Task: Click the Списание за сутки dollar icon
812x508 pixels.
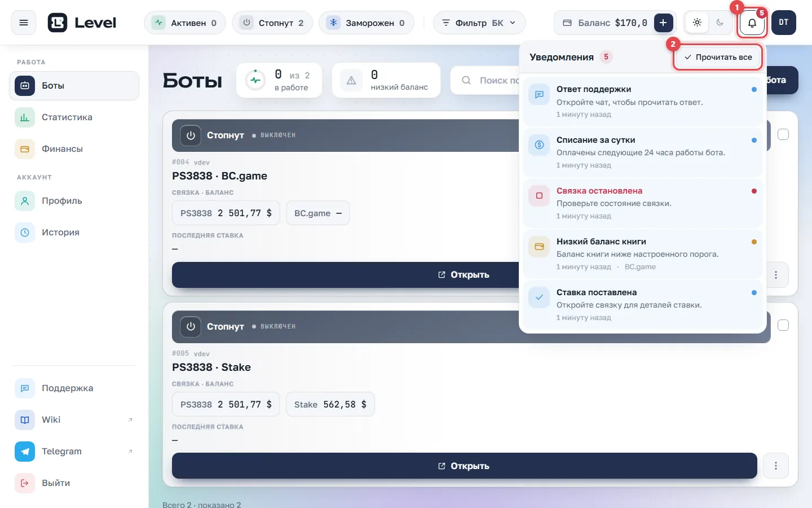Action: point(539,145)
